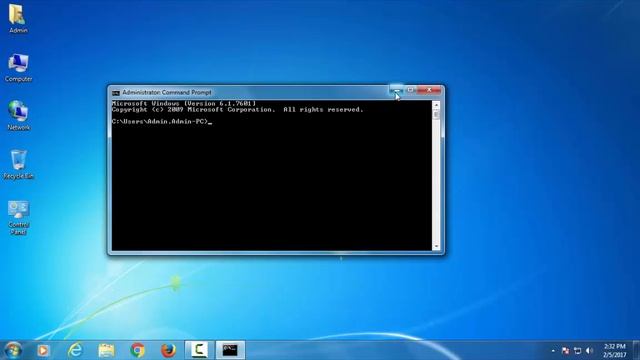
Task: Select the Command Prompt taskbar button
Action: (x=230, y=350)
